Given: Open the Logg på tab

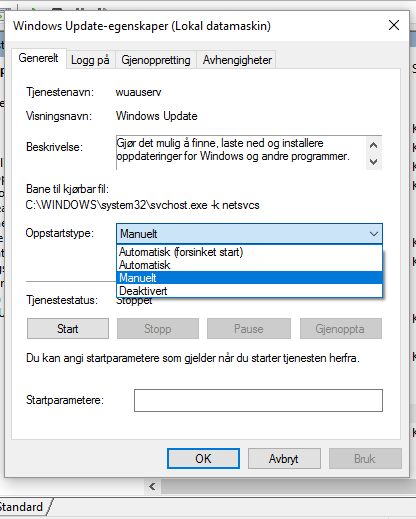Looking at the screenshot, I should pyautogui.click(x=90, y=60).
